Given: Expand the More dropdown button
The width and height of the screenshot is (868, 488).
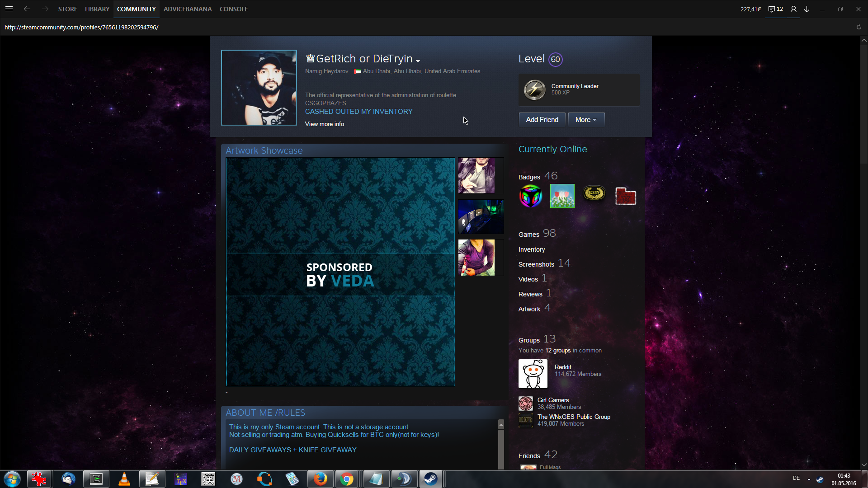Looking at the screenshot, I should pyautogui.click(x=586, y=120).
